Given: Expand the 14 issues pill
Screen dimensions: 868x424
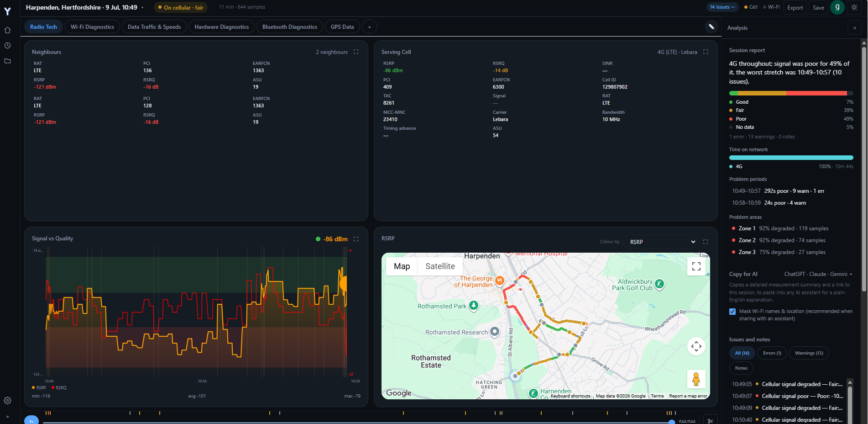Looking at the screenshot, I should (722, 7).
